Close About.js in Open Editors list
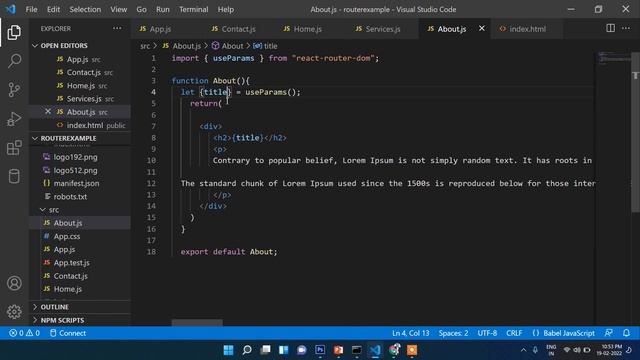This screenshot has height=360, width=640. click(48, 111)
